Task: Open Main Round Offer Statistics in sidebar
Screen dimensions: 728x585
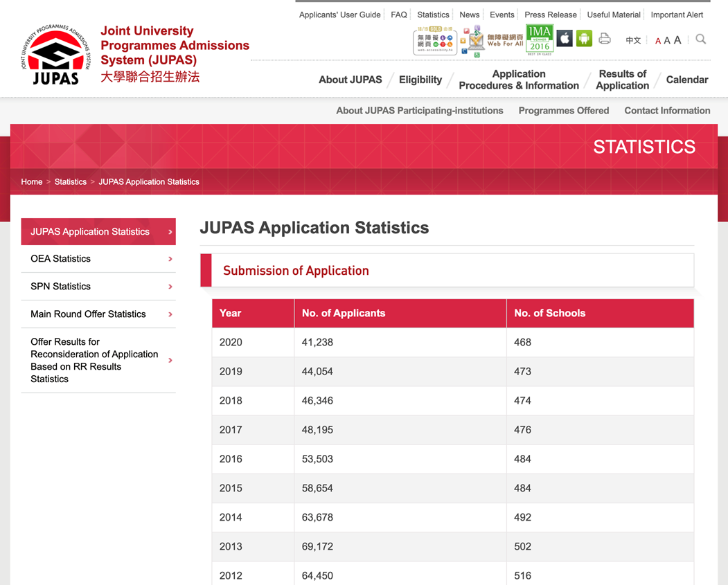Action: tap(98, 314)
